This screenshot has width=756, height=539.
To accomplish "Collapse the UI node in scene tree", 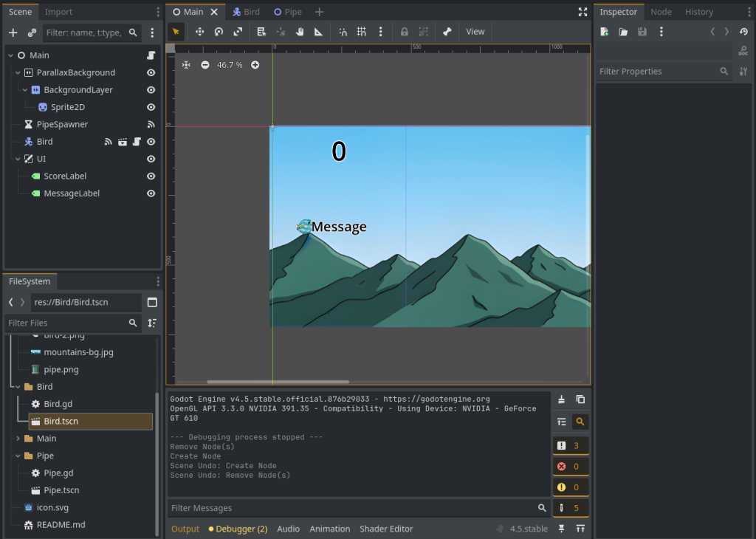I will 18,159.
